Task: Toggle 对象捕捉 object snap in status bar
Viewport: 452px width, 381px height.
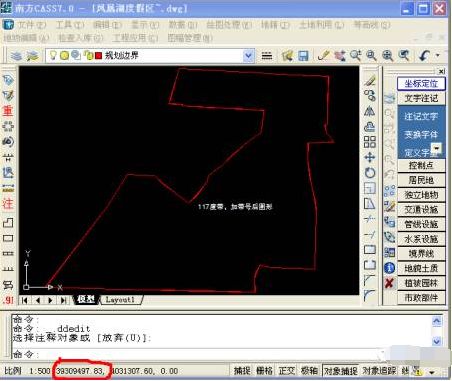Action: (341, 371)
